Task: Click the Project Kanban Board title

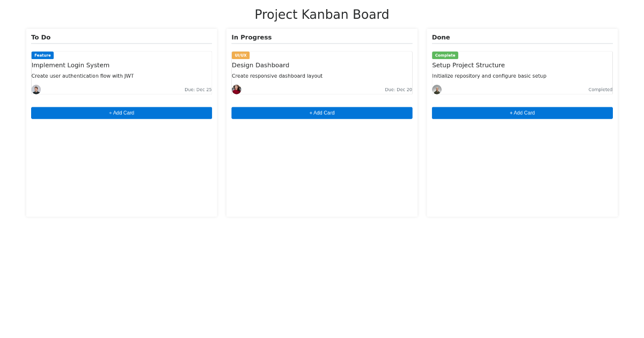Action: (x=321, y=14)
